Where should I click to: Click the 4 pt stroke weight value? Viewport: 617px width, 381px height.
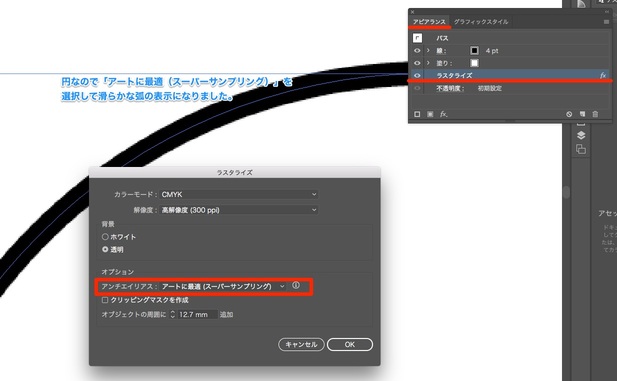click(492, 51)
